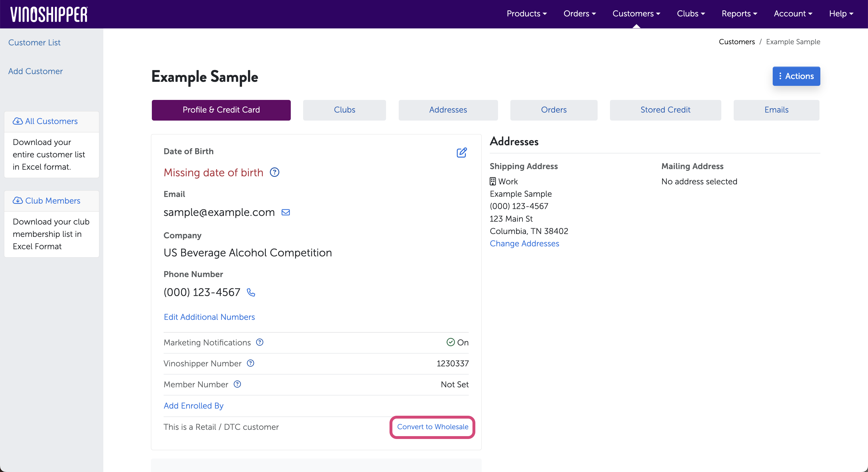This screenshot has height=472, width=868.
Task: Click the phone icon beside phone number
Action: coord(251,292)
